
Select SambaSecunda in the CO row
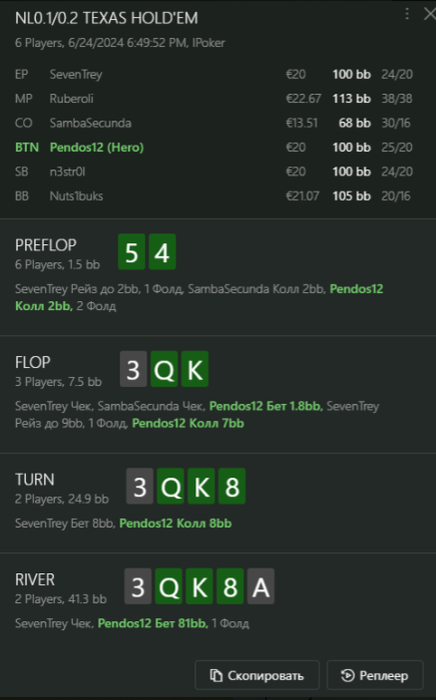click(91, 123)
